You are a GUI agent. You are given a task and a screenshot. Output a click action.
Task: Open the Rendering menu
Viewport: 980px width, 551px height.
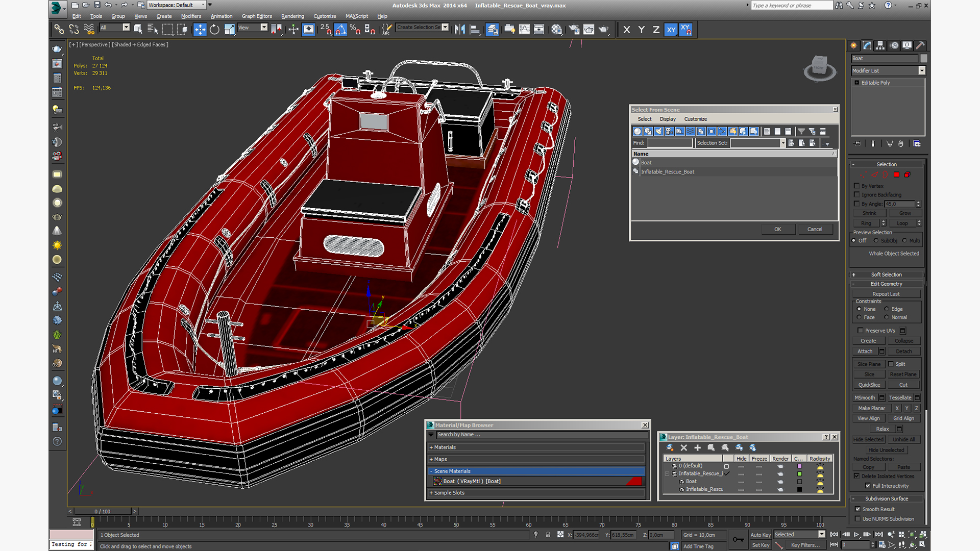tap(292, 16)
